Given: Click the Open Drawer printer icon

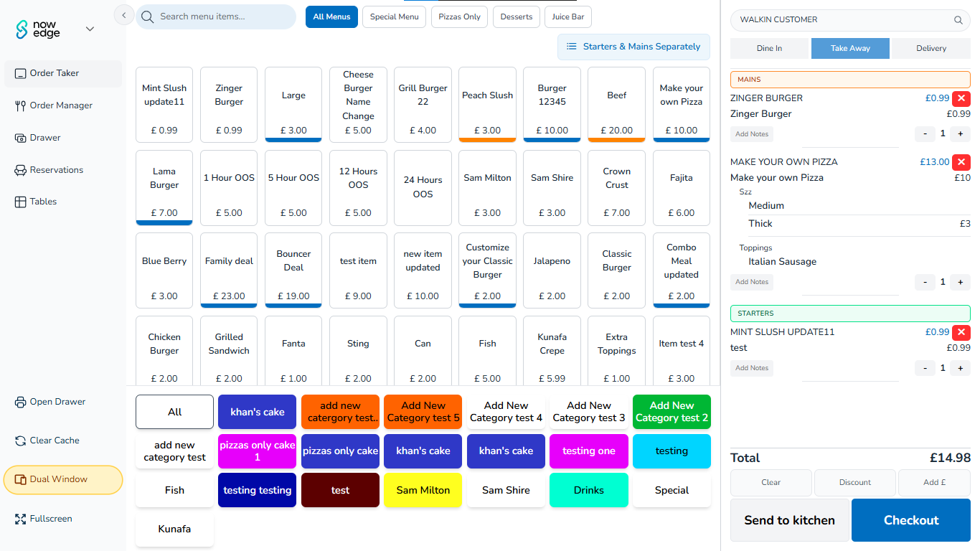Looking at the screenshot, I should (x=20, y=402).
